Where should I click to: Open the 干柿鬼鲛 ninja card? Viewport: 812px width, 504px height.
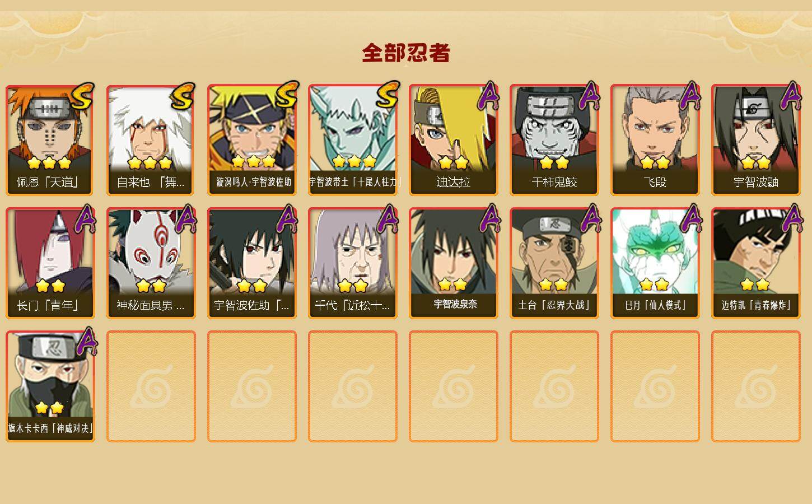(554, 140)
